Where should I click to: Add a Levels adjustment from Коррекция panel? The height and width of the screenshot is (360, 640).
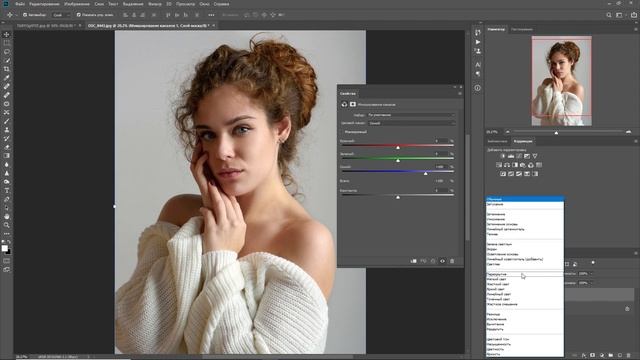pyautogui.click(x=511, y=156)
